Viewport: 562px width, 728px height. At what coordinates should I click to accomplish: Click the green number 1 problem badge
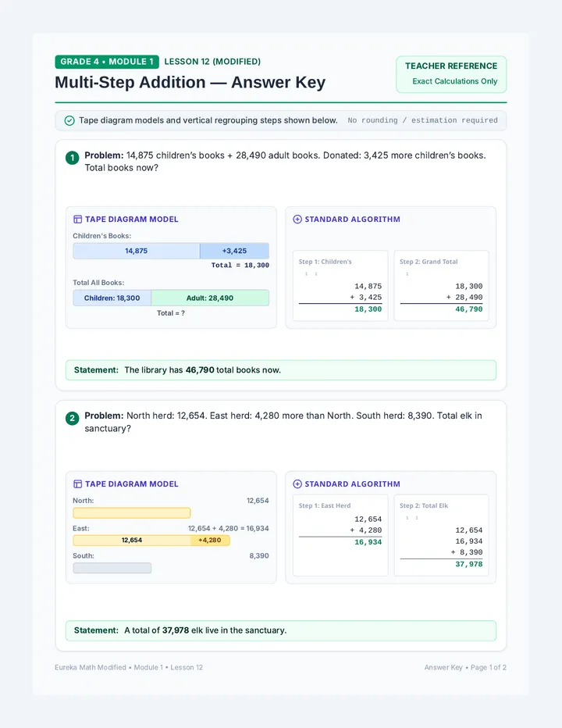coord(72,158)
